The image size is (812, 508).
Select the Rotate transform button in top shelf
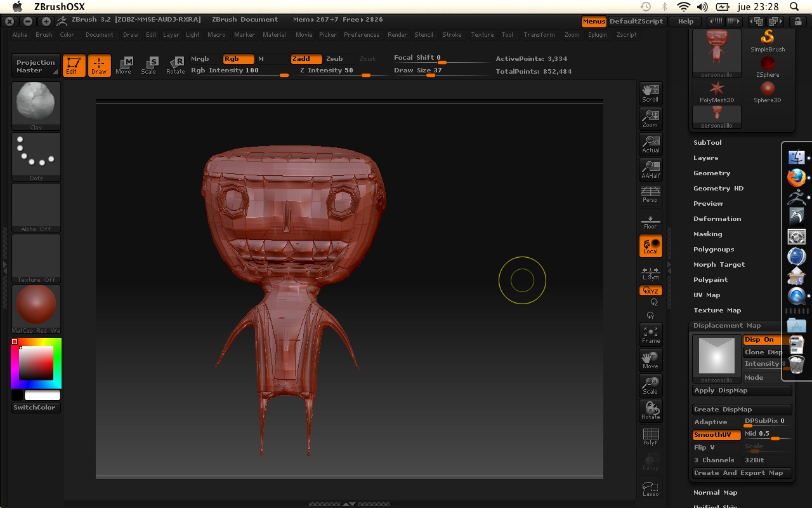176,65
